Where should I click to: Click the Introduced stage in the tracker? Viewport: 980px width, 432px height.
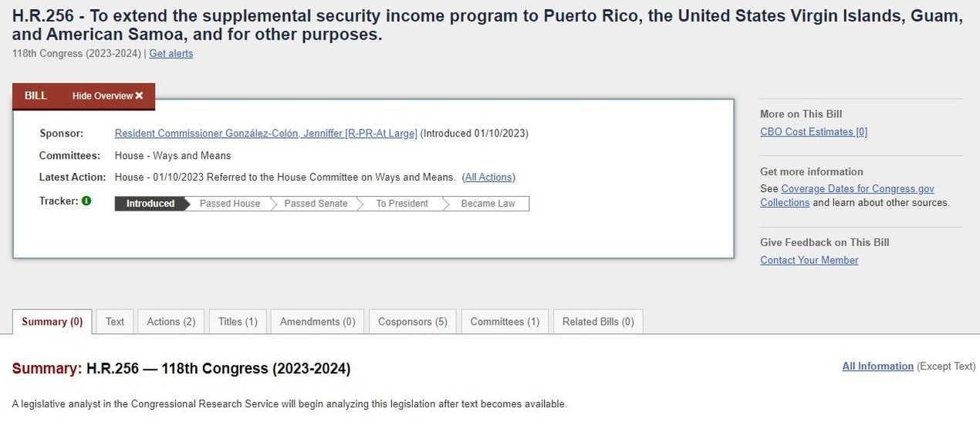coord(150,204)
